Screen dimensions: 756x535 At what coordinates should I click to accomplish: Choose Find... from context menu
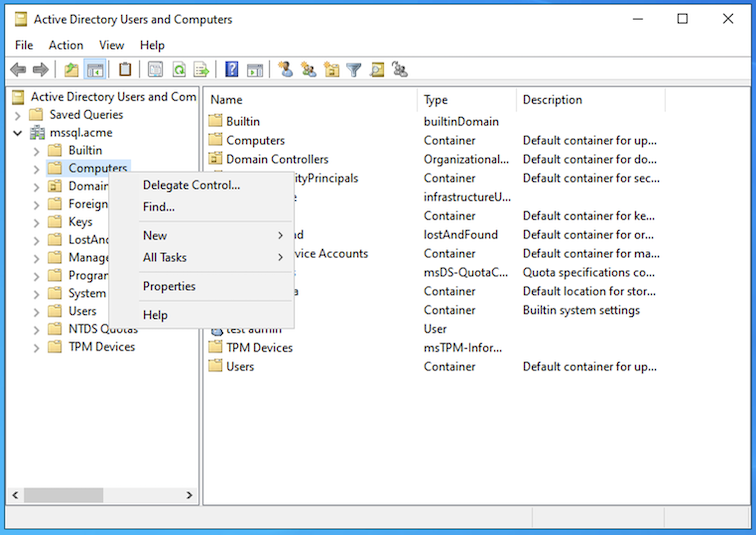click(x=202, y=207)
